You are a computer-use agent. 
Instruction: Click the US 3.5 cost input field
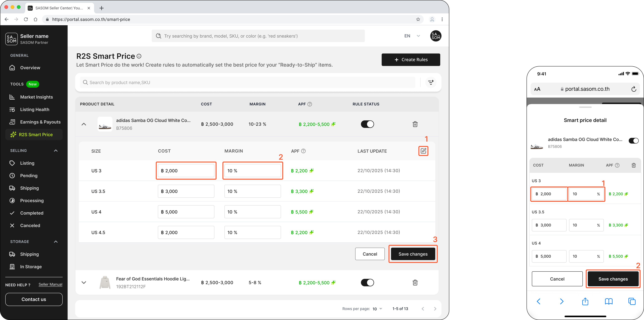click(x=186, y=191)
